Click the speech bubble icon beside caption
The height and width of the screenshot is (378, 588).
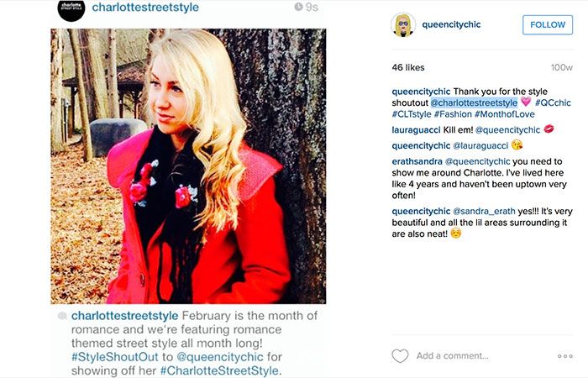62,316
